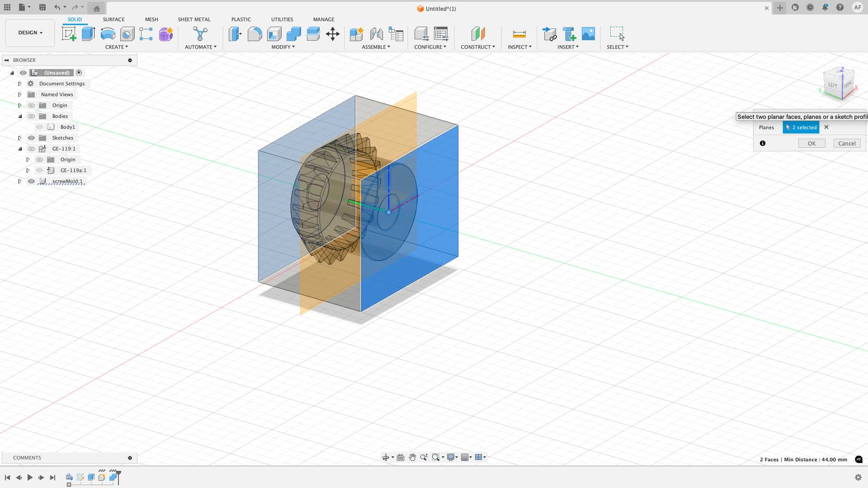This screenshot has height=488, width=868.
Task: Click Cancel in the Midplane dialog
Action: click(x=847, y=143)
